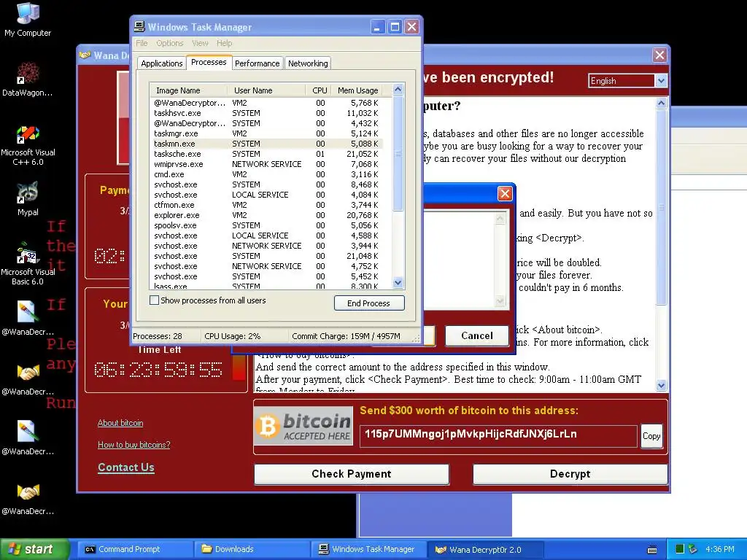Image resolution: width=747 pixels, height=560 pixels.
Task: Switch to the Networking tab
Action: pyautogui.click(x=308, y=63)
